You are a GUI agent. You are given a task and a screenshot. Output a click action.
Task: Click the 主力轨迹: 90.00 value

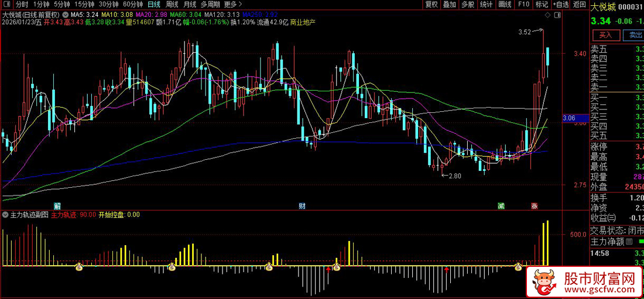[74, 214]
